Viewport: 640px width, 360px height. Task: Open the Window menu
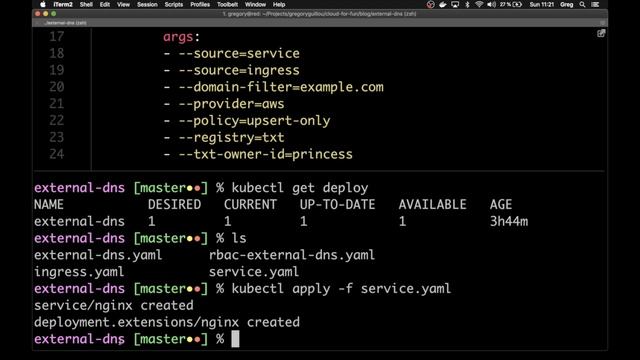(x=255, y=4)
